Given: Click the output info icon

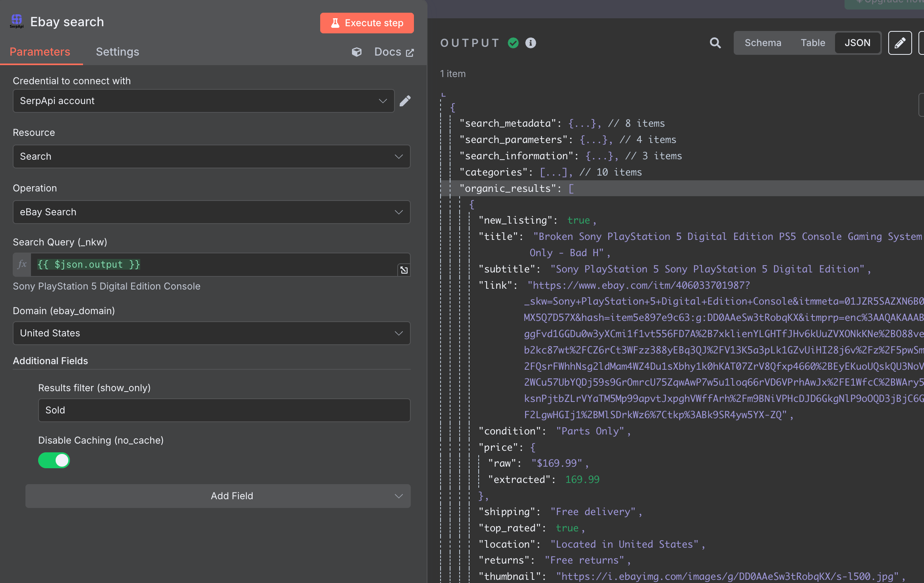Looking at the screenshot, I should pyautogui.click(x=531, y=43).
